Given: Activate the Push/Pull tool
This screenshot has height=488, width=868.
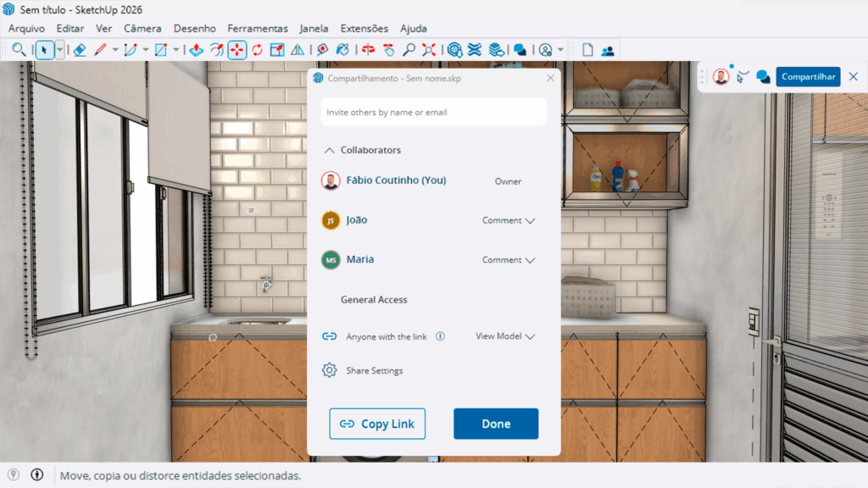Looking at the screenshot, I should click(196, 50).
